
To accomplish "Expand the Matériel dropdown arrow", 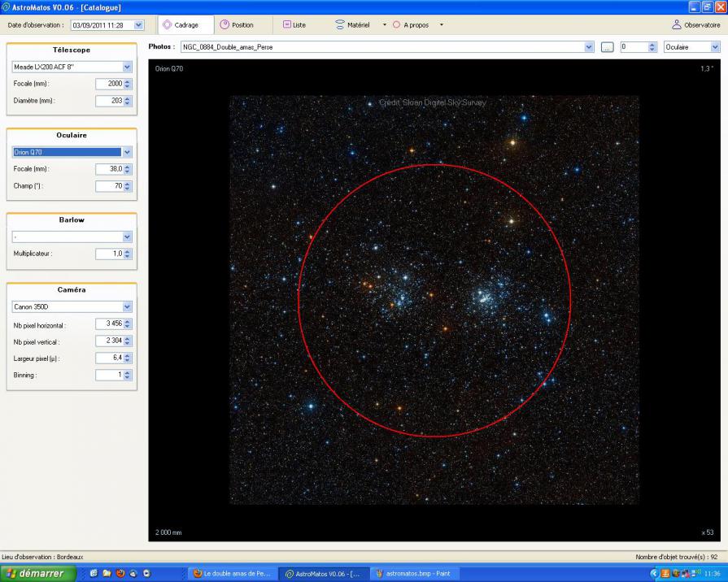I will [x=385, y=25].
